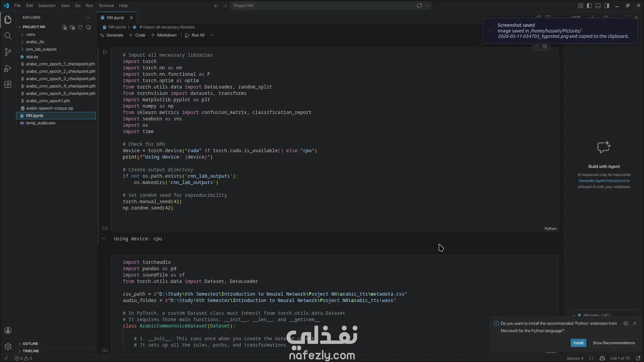Click 'Cell 1 of 15' in status bar
The height and width of the screenshot is (362, 644).
tap(620, 358)
